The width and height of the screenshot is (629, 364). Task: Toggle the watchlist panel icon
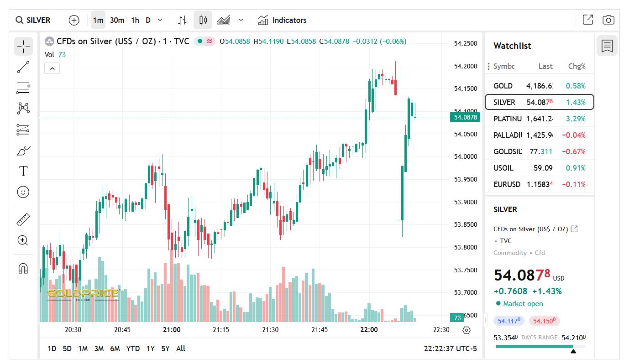607,46
